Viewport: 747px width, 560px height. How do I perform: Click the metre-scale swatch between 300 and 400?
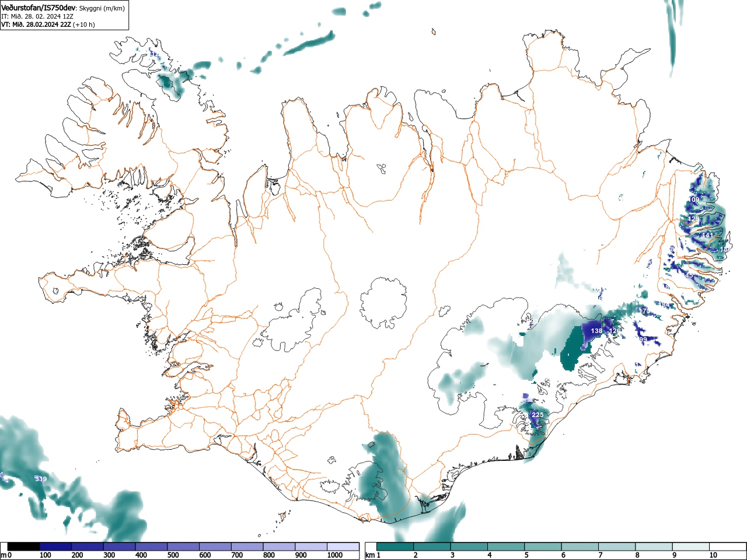120,547
